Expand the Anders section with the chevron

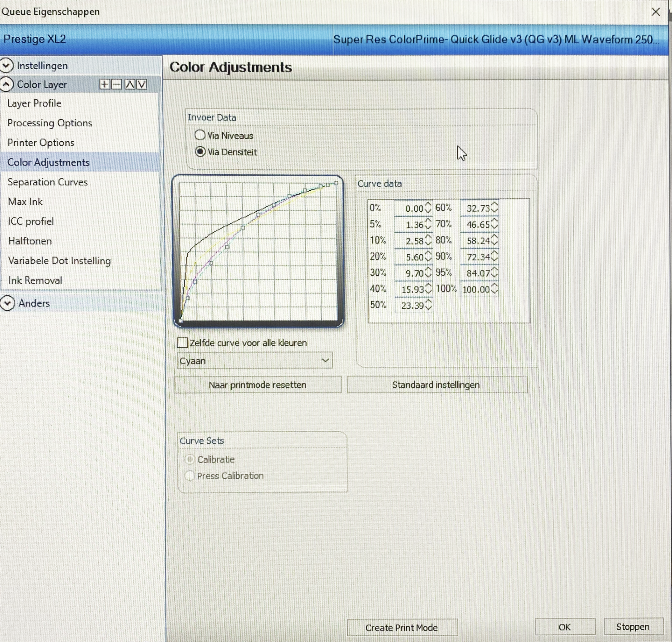coord(7,303)
